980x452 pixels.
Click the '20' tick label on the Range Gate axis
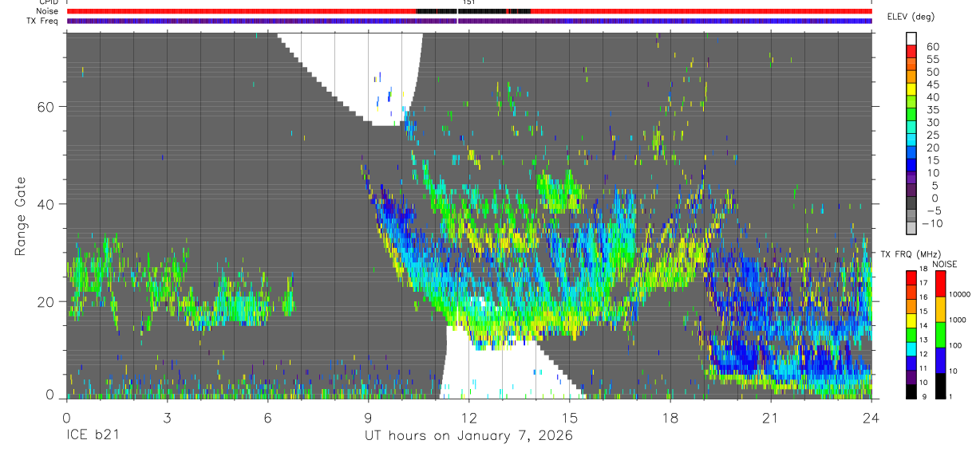45,302
